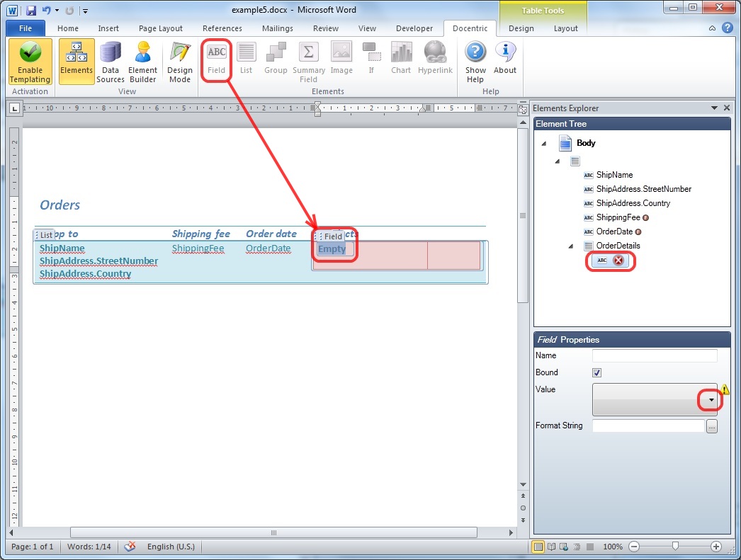The width and height of the screenshot is (741, 560).
Task: Toggle the view ruler button above scrollbar
Action: pos(523,109)
